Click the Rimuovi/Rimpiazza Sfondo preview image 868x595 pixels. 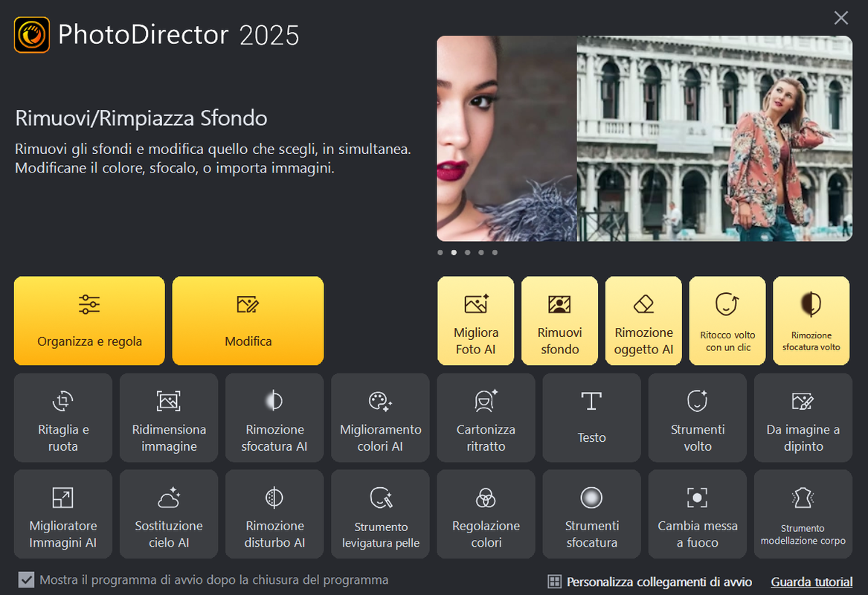point(644,138)
